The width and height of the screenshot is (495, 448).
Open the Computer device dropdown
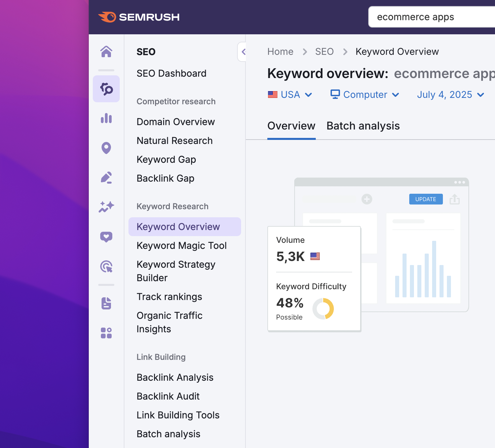365,95
